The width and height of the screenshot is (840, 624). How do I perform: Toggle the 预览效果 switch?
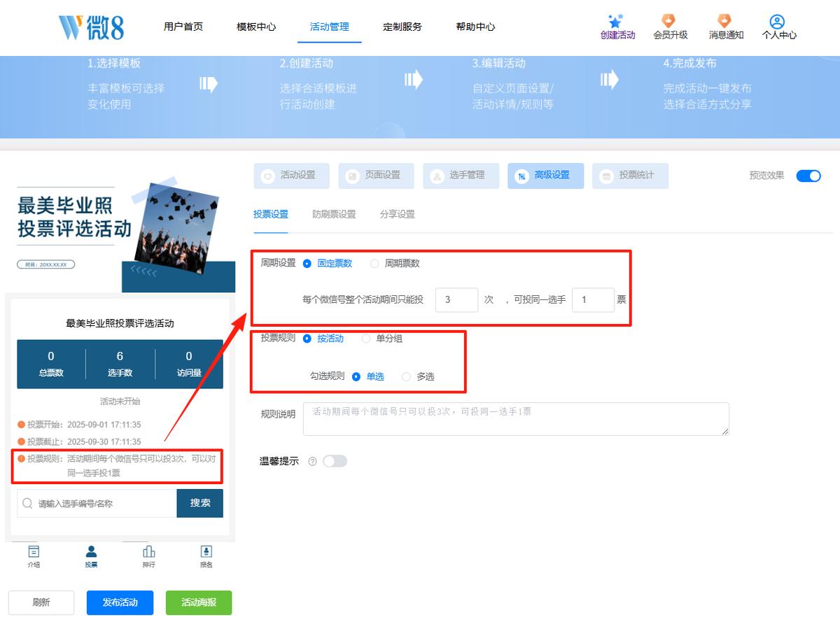point(808,176)
